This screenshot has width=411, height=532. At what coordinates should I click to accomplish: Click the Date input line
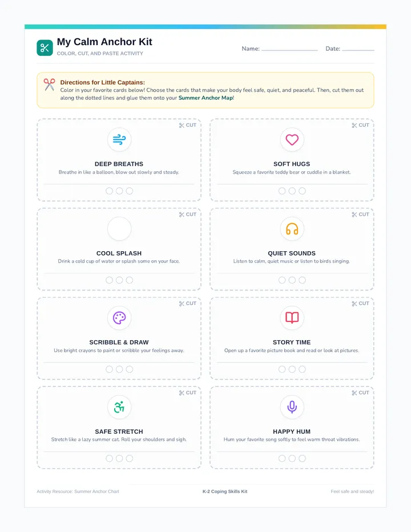[x=358, y=49]
